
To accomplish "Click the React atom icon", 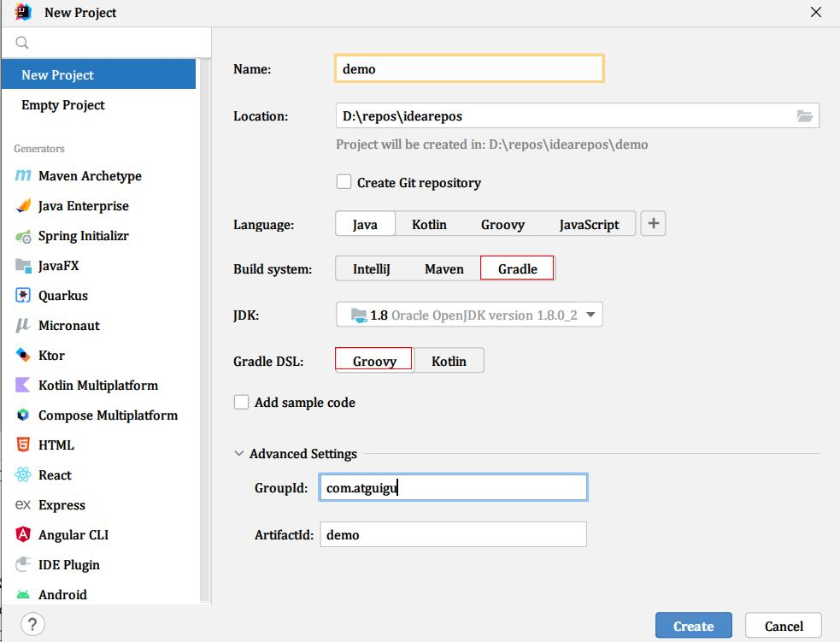I will pos(22,474).
